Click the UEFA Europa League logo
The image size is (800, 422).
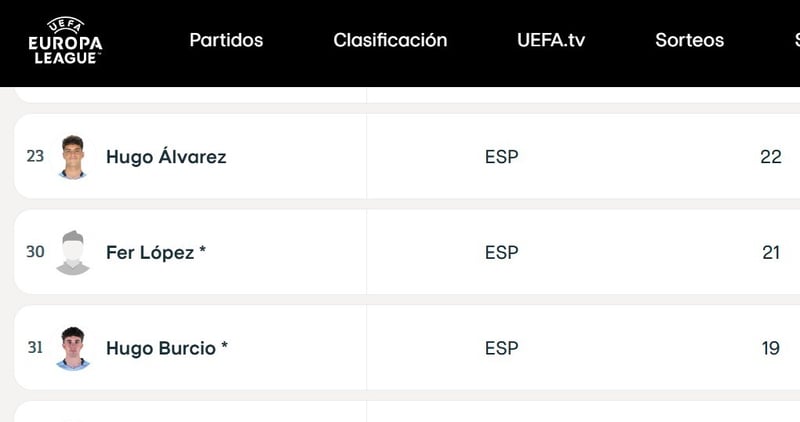[65, 41]
